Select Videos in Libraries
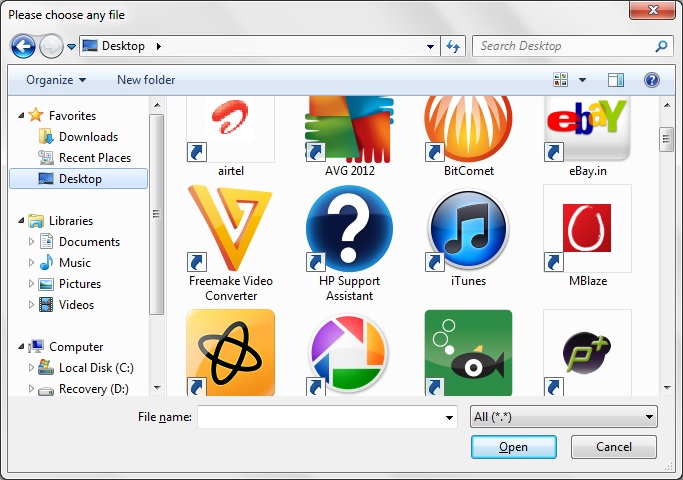The width and height of the screenshot is (683, 480). (66, 304)
